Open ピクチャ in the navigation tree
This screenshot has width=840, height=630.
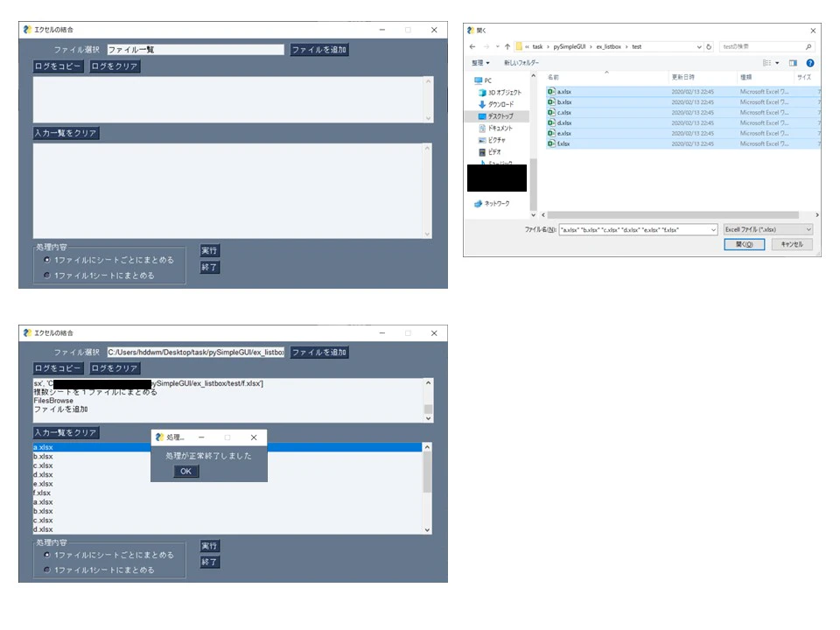[492, 140]
